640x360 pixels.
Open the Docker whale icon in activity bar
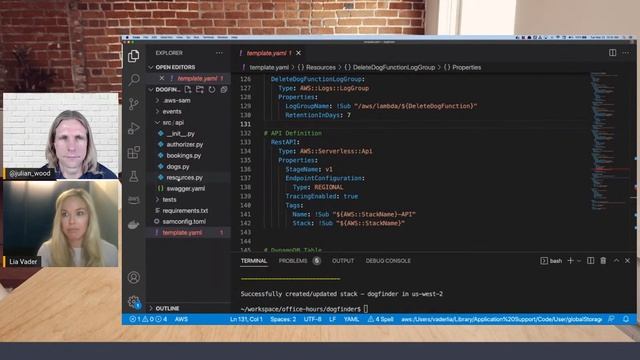click(134, 224)
